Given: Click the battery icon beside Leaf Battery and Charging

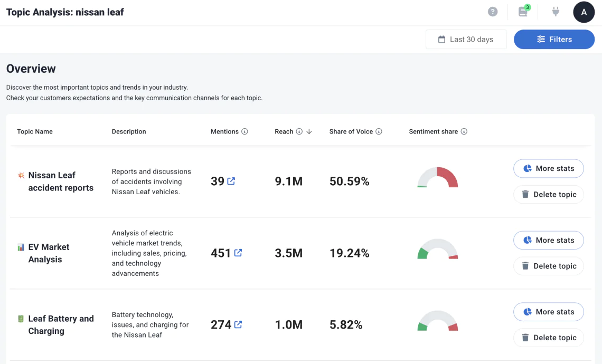Looking at the screenshot, I should click(x=21, y=319).
